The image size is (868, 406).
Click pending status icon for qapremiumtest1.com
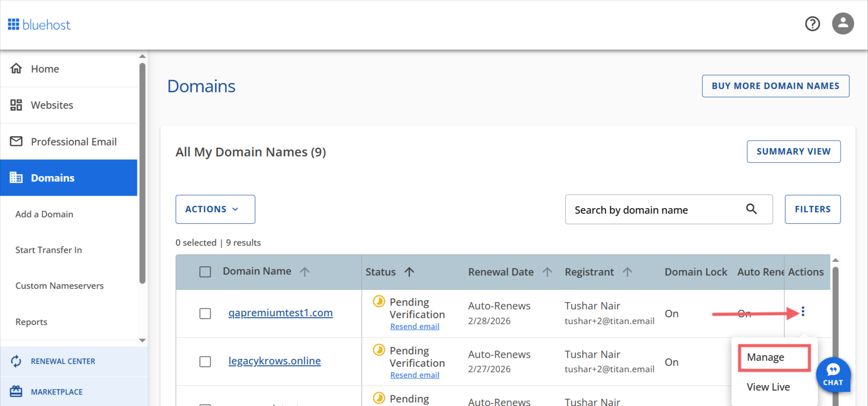tap(379, 301)
